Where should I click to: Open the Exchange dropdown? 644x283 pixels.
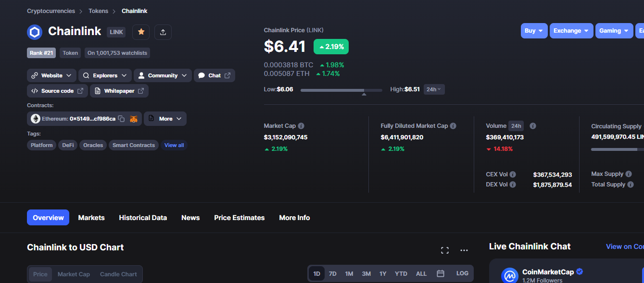(x=571, y=31)
